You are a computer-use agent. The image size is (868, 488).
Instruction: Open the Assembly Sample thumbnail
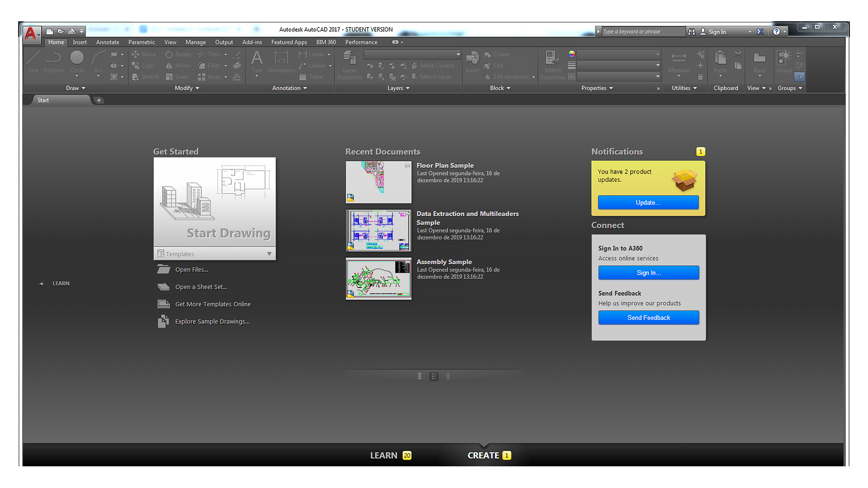[x=378, y=278]
